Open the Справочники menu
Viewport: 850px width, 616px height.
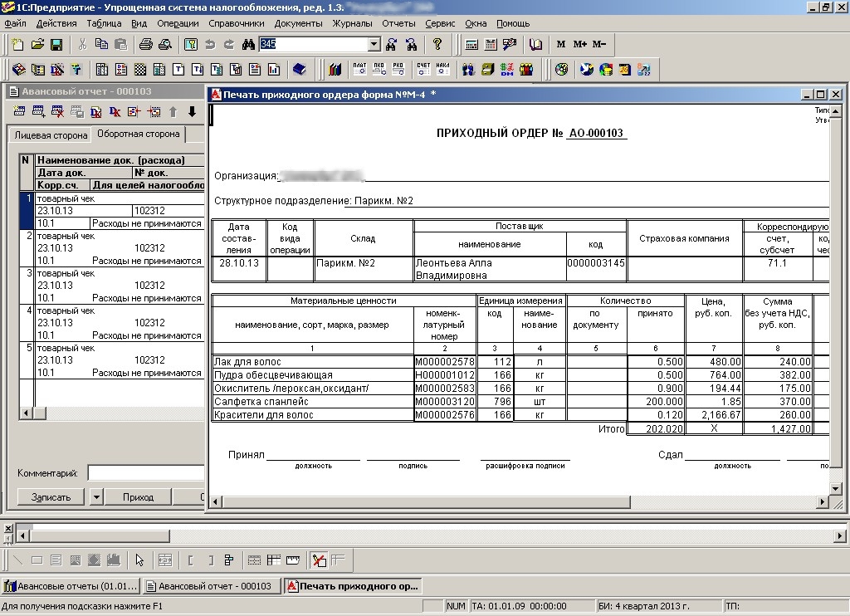coord(237,23)
